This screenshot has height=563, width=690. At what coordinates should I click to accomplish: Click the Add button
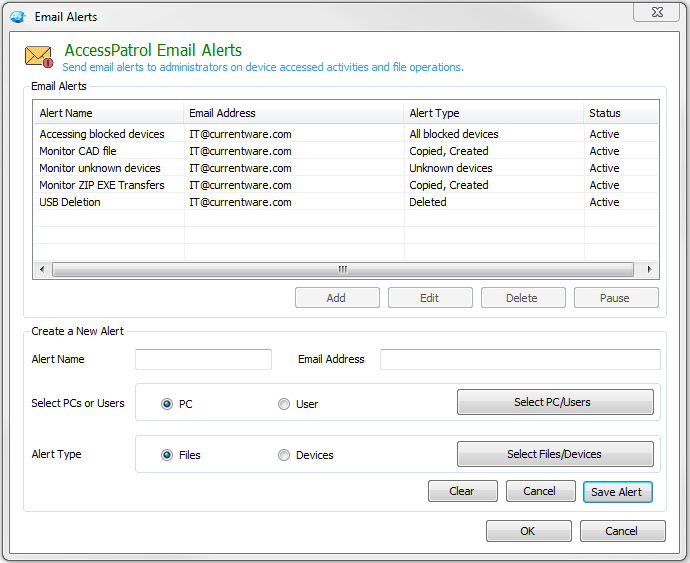[337, 298]
